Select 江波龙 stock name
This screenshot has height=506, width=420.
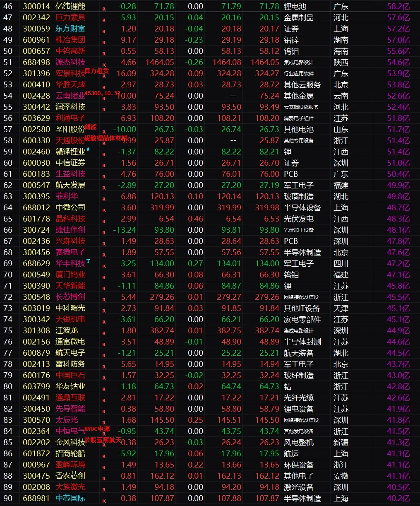tap(67, 330)
